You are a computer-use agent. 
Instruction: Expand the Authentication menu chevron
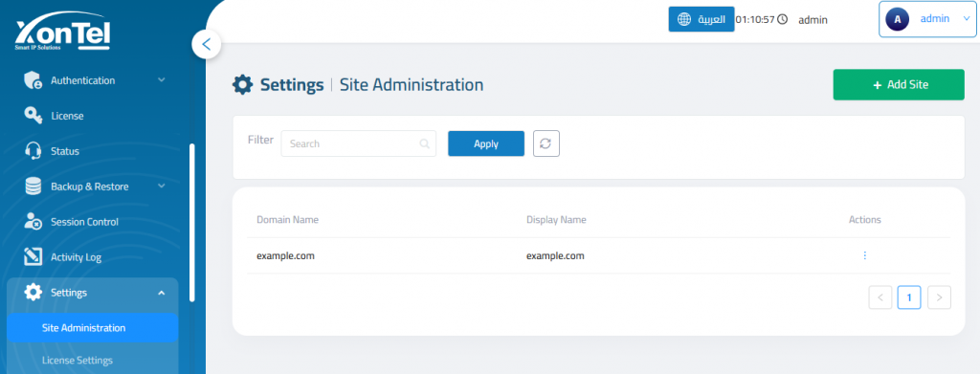point(161,80)
